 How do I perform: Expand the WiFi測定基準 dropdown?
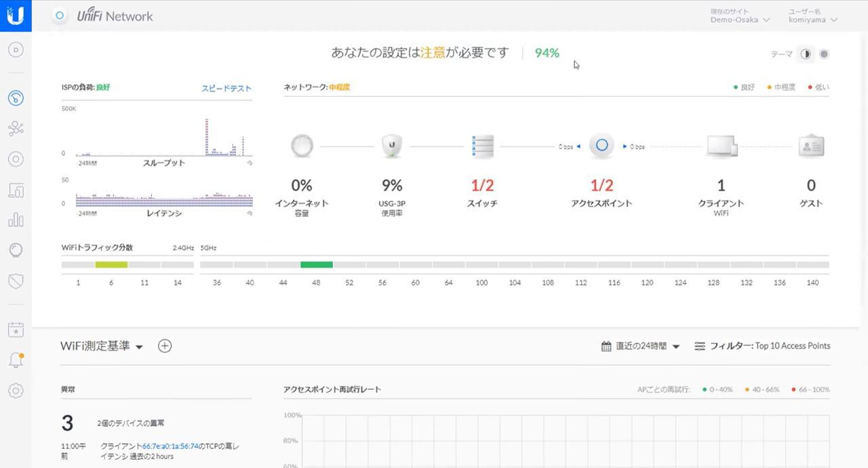click(x=102, y=346)
